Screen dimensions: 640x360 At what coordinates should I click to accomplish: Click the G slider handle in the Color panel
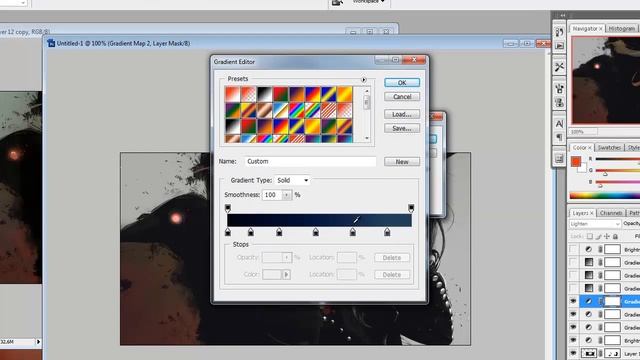point(605,174)
